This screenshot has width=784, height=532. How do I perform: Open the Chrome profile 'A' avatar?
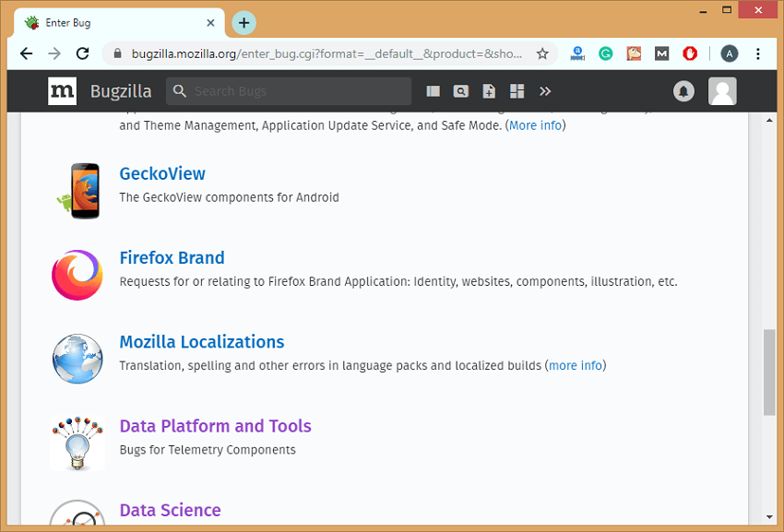pos(730,53)
